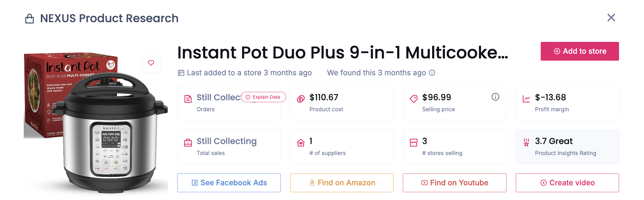Image resolution: width=644 pixels, height=200 pixels.
Task: Click the Profit margin chart icon
Action: pos(526,99)
